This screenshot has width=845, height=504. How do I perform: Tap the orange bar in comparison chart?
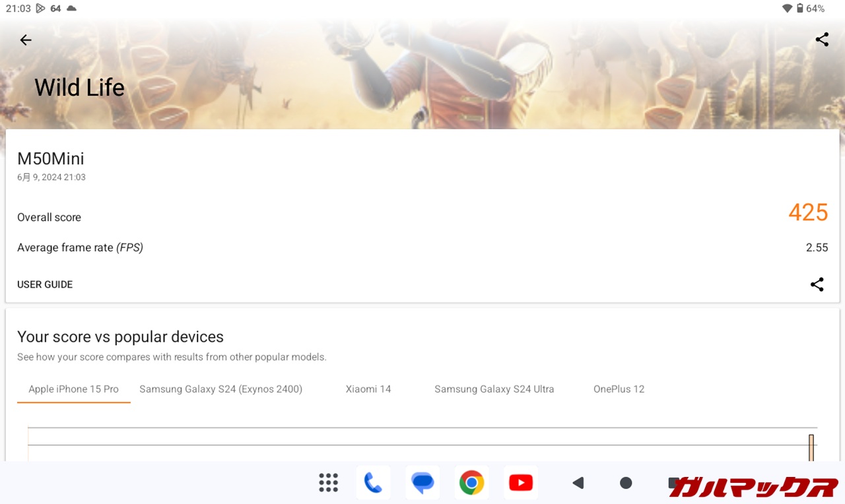[811, 448]
